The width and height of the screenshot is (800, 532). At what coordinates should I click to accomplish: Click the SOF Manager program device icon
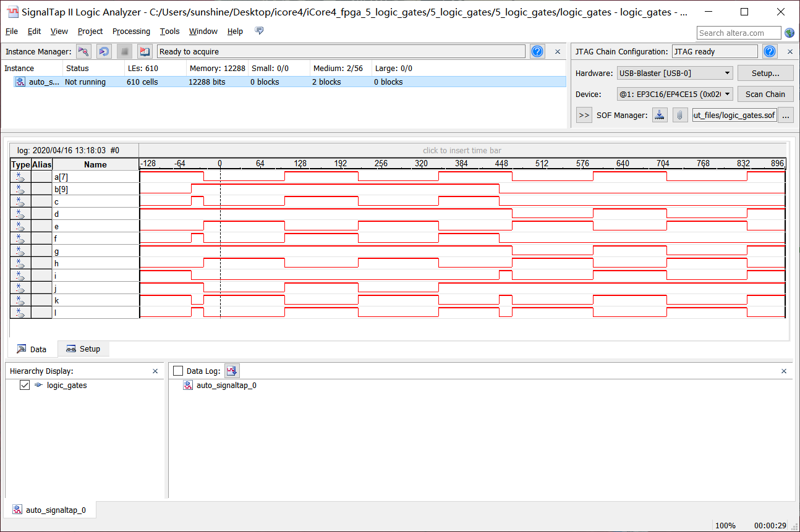coord(660,115)
